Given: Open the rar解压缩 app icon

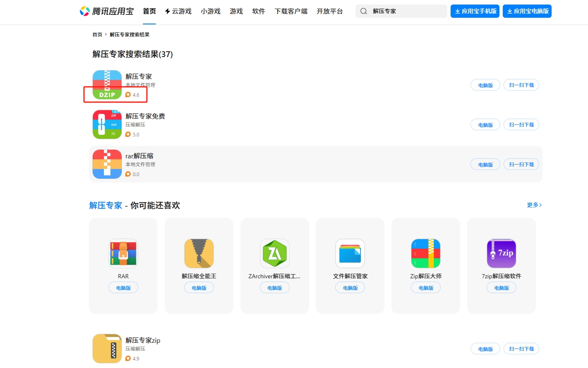Looking at the screenshot, I should [107, 164].
